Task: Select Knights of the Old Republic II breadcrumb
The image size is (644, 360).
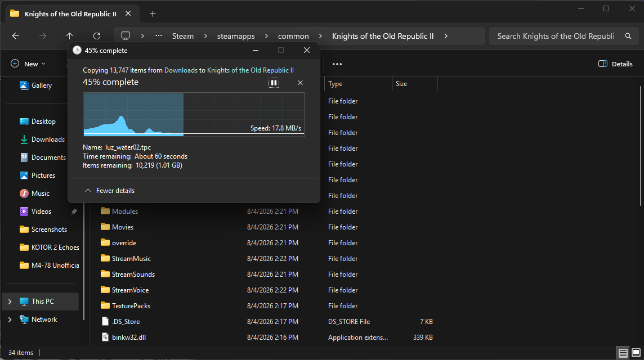Action: pyautogui.click(x=382, y=36)
